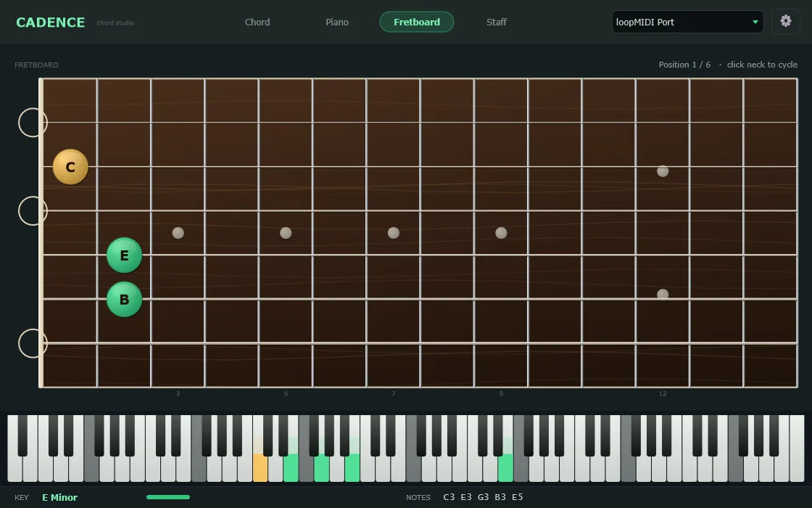
Task: Click the yellow C note marker
Action: pyautogui.click(x=70, y=167)
